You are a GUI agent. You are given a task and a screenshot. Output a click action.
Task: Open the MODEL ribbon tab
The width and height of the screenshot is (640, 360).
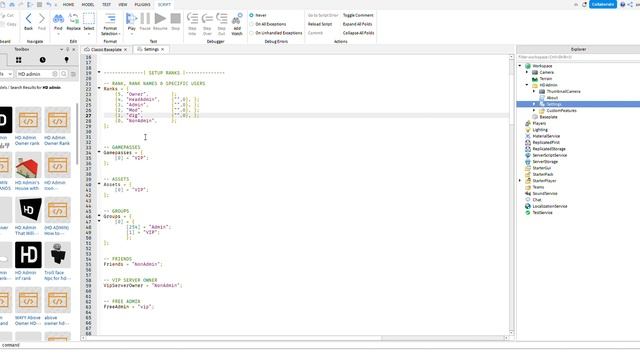88,4
